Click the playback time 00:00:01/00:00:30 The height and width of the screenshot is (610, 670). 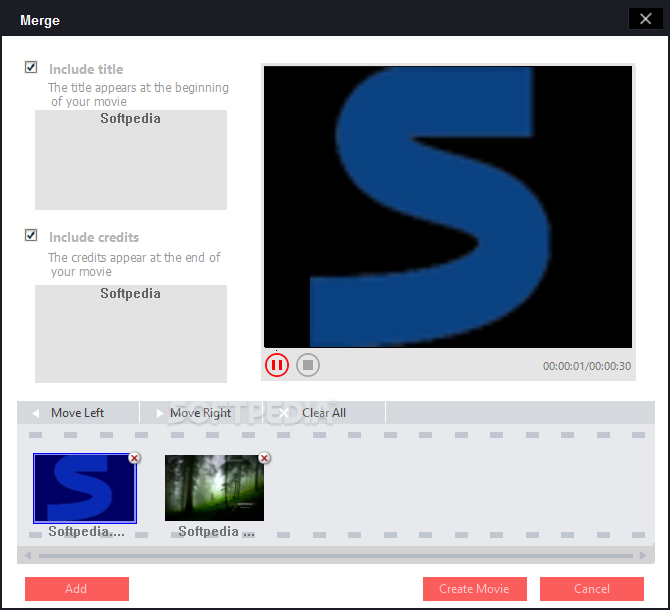point(587,366)
